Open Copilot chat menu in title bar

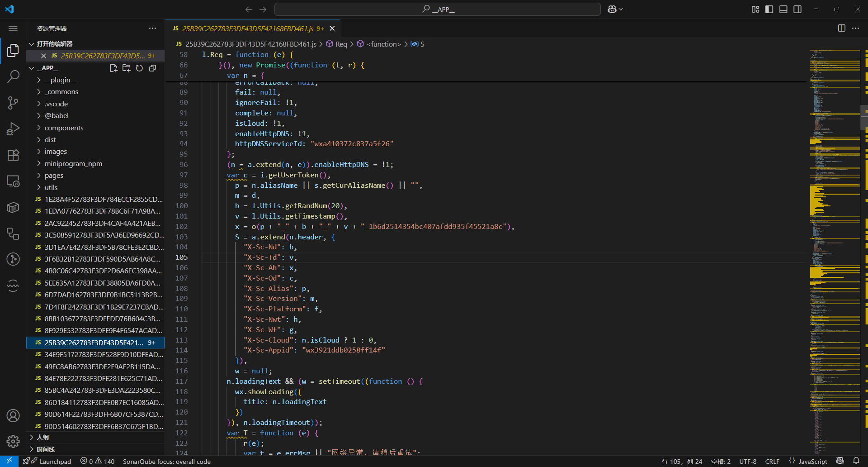(615, 9)
